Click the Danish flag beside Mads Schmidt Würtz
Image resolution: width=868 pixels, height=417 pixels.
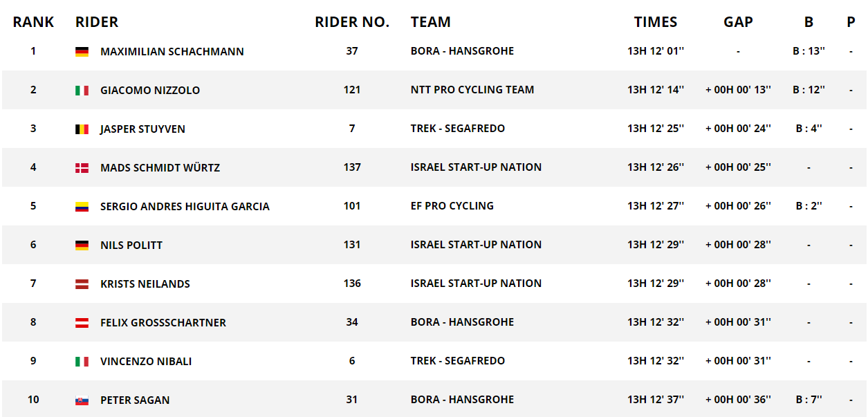pyautogui.click(x=82, y=167)
